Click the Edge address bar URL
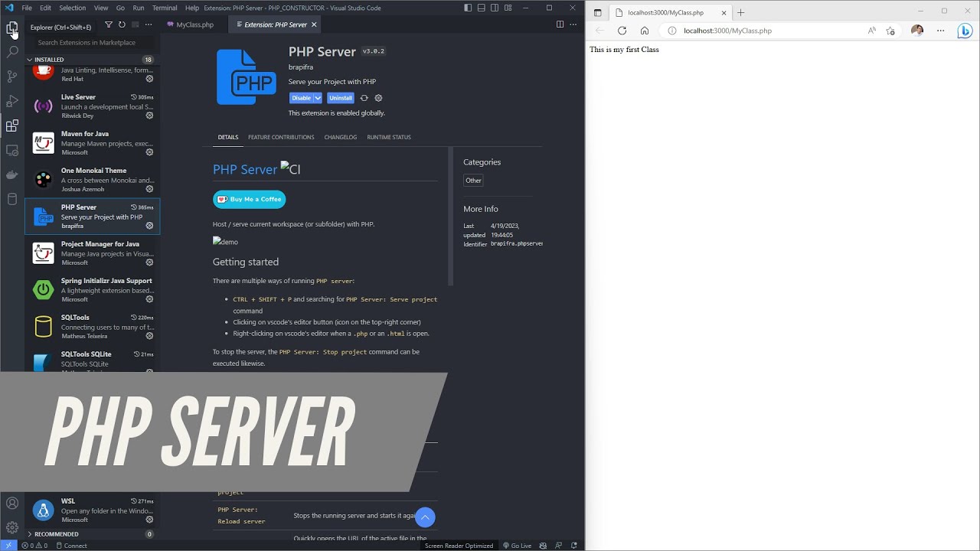This screenshot has height=551, width=980. coord(727,31)
